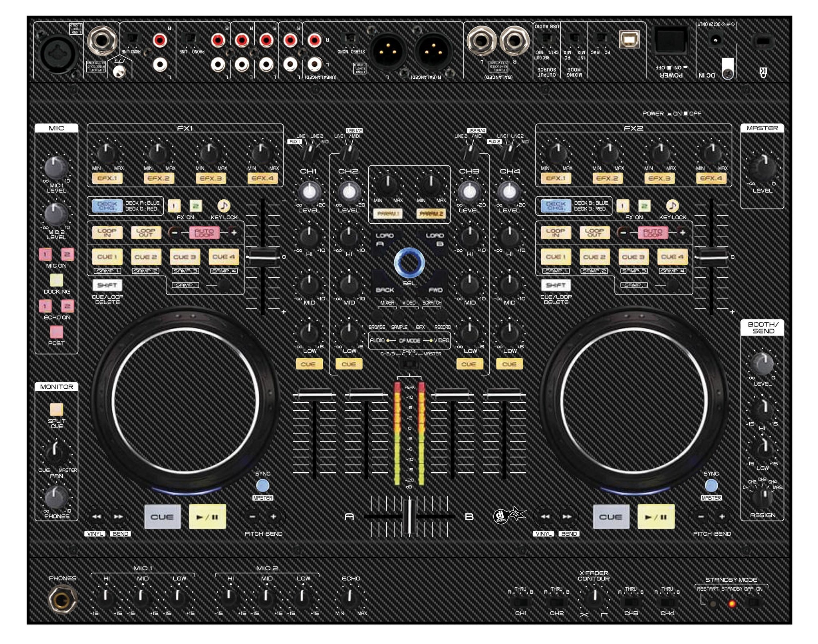Click the left deck pitch fader handle

pyautogui.click(x=262, y=257)
